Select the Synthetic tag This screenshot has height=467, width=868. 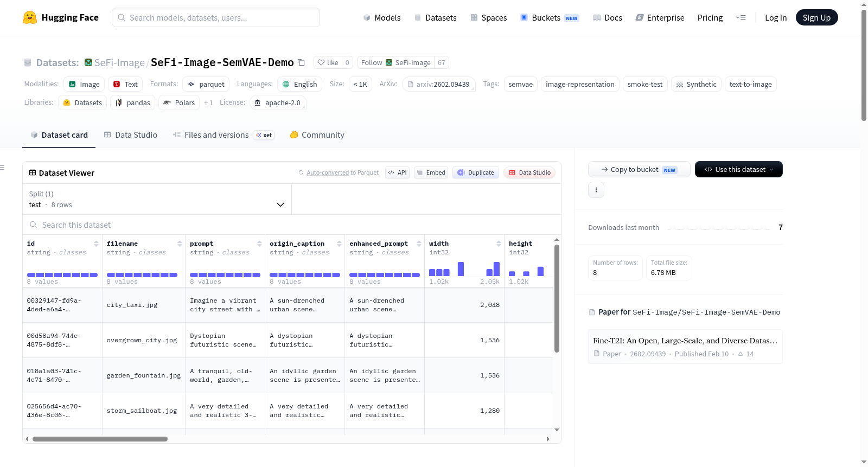tap(696, 84)
